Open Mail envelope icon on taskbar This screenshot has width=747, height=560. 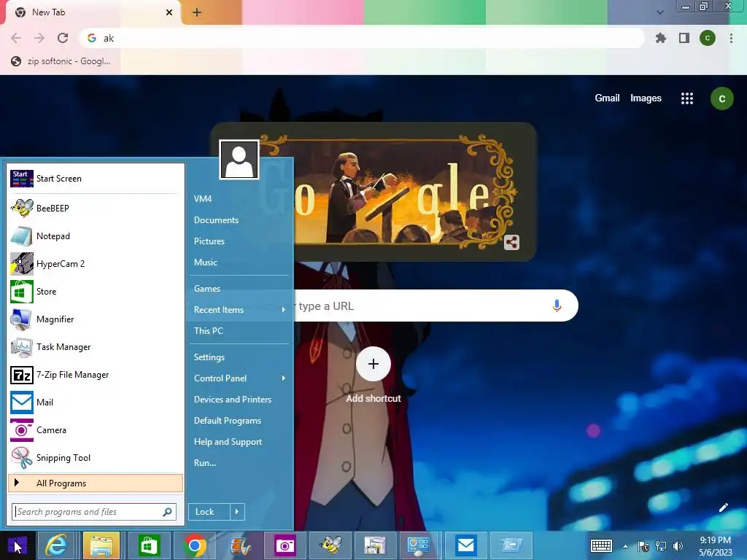pos(465,545)
